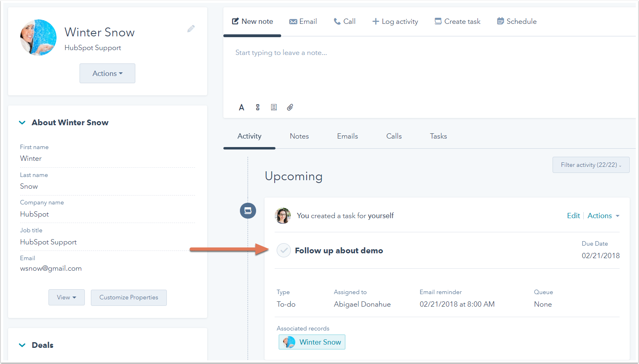Click the due date 02/21/2018
This screenshot has width=639, height=364.
tap(601, 256)
